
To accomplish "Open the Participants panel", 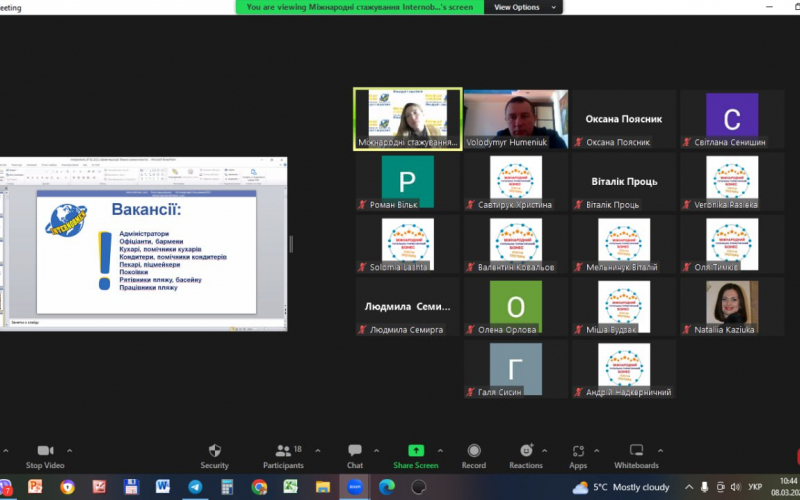I will coord(283,456).
